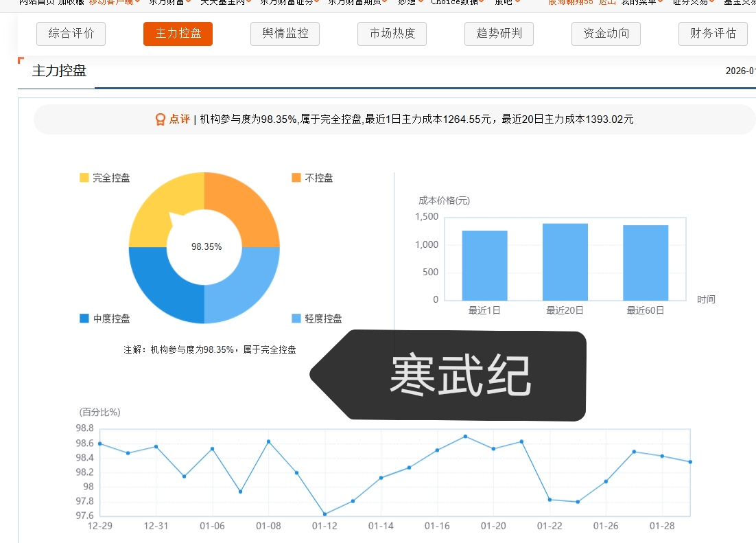Click the 最近1日 axis label

484,310
